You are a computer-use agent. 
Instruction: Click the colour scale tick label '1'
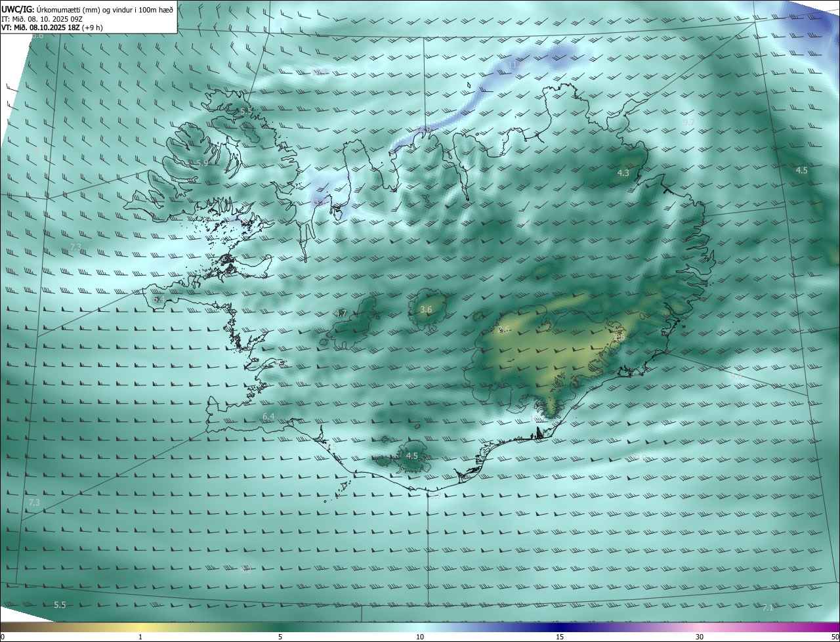[140, 637]
